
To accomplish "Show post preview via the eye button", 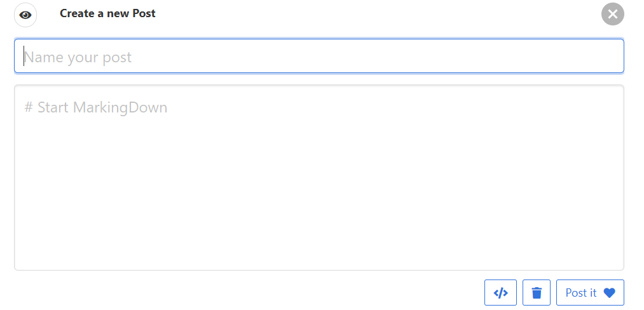I will coord(25,15).
